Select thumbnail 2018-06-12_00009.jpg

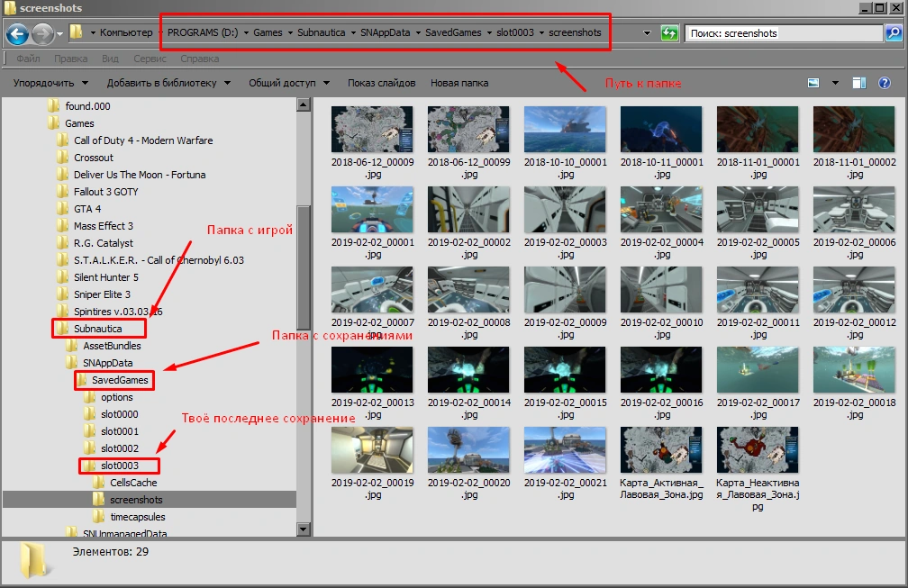click(372, 130)
